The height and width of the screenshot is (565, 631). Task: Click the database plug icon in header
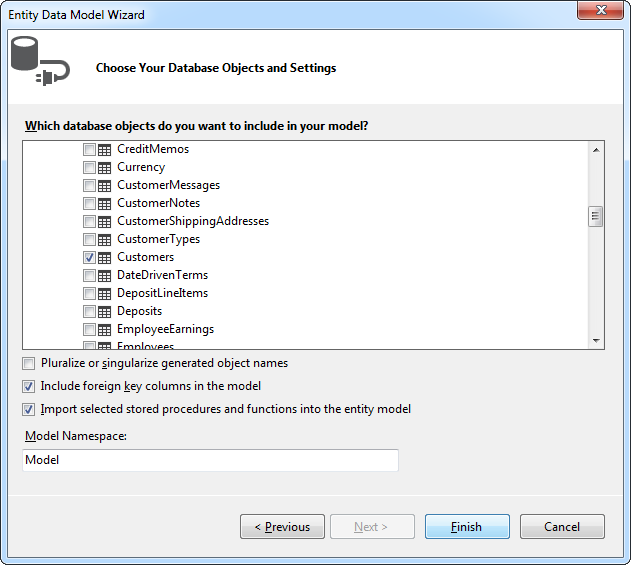[39, 62]
